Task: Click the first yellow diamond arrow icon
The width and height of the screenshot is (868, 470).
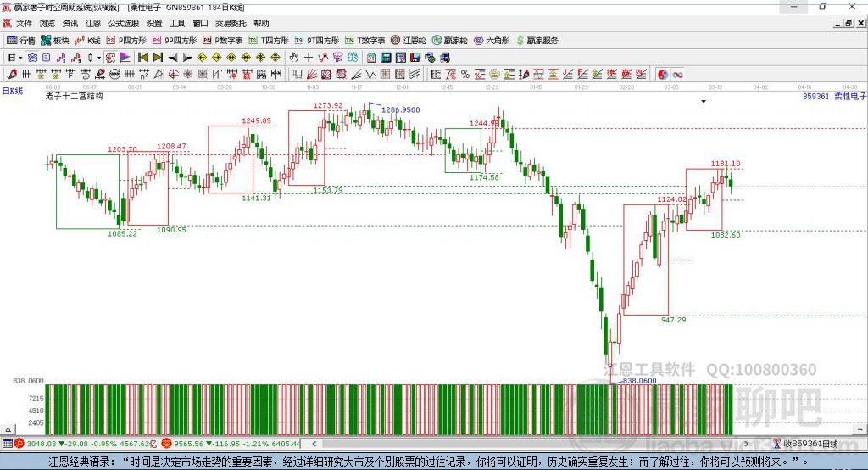Action: coord(202,58)
